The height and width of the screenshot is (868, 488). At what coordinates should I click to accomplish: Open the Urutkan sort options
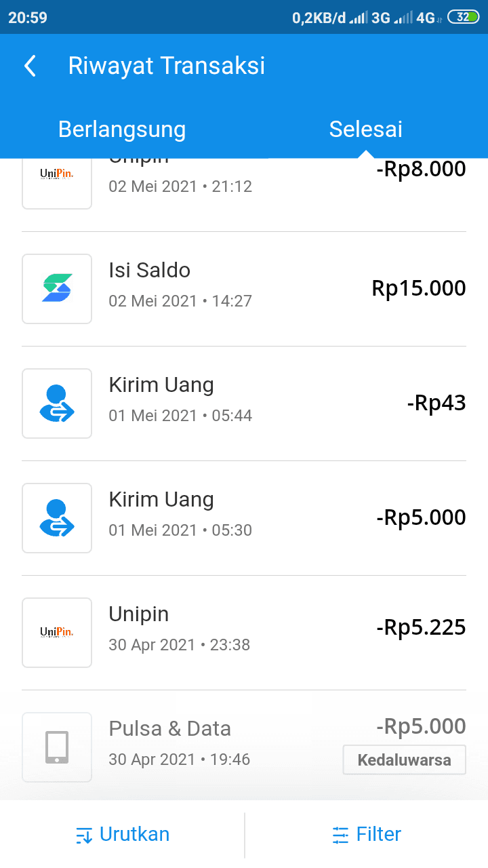click(x=123, y=834)
